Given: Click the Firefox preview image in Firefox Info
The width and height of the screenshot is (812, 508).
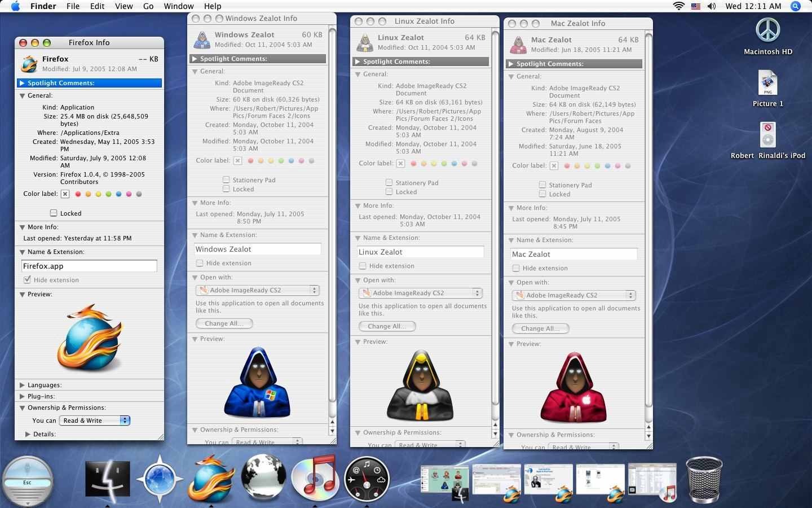Looking at the screenshot, I should click(90, 338).
